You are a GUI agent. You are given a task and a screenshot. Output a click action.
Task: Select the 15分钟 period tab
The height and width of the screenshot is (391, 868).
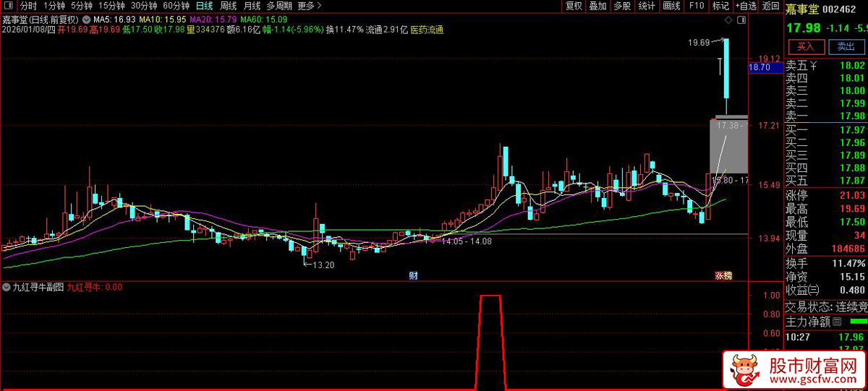[111, 6]
